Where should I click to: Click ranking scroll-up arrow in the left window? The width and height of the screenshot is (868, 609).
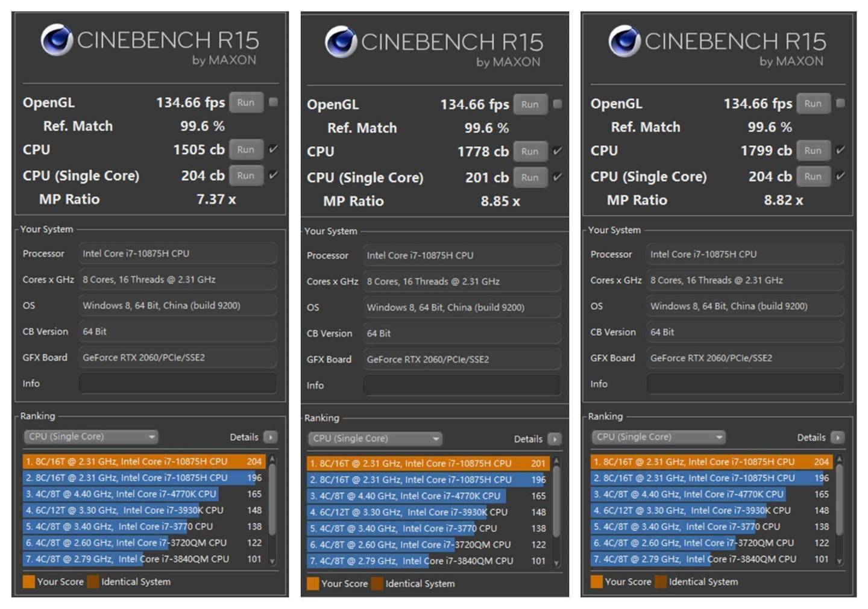click(272, 460)
